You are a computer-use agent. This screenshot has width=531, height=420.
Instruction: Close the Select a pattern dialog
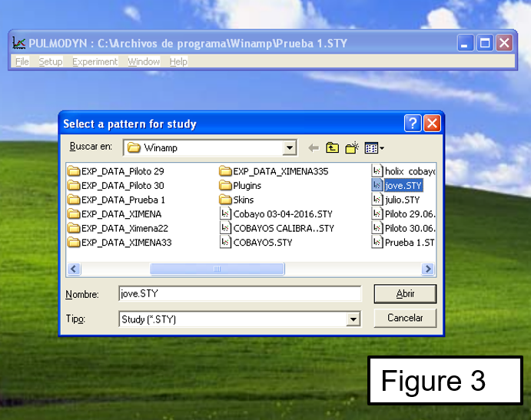point(432,123)
